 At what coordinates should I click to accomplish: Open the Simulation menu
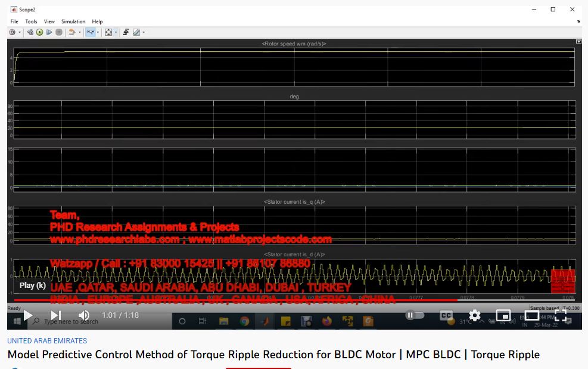(73, 21)
